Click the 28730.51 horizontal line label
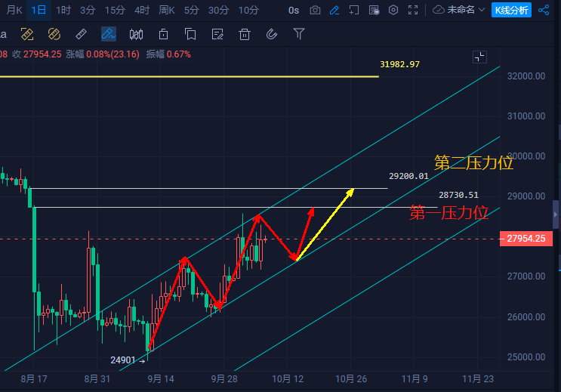Viewport: 561px width, 392px height. click(x=458, y=195)
